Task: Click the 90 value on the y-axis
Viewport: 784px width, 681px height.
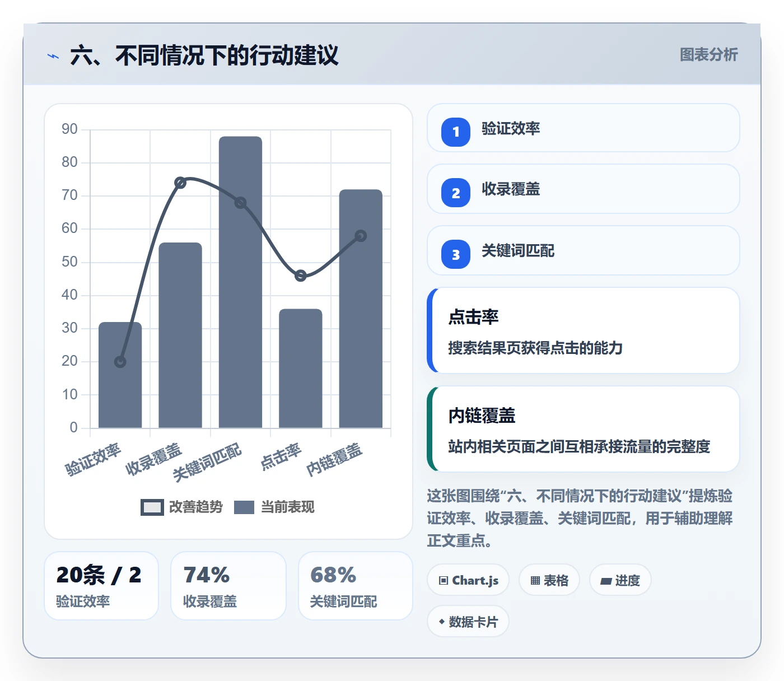Action: (69, 129)
